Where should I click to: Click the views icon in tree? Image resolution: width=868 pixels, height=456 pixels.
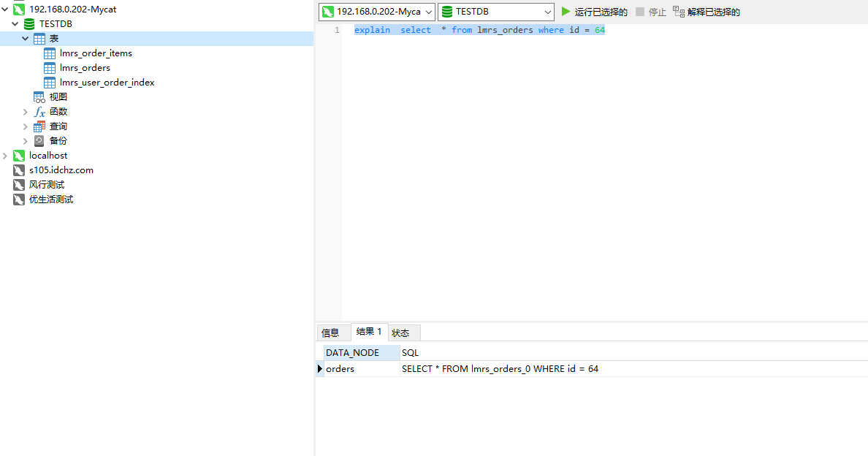[x=39, y=97]
